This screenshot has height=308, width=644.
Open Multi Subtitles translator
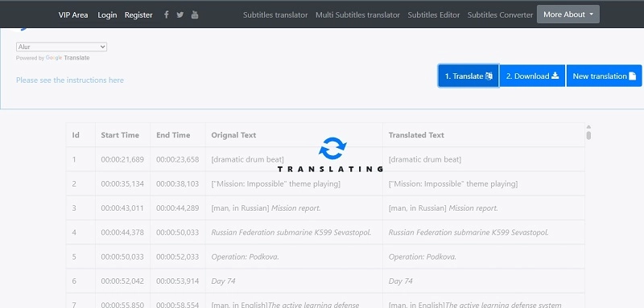click(x=357, y=14)
